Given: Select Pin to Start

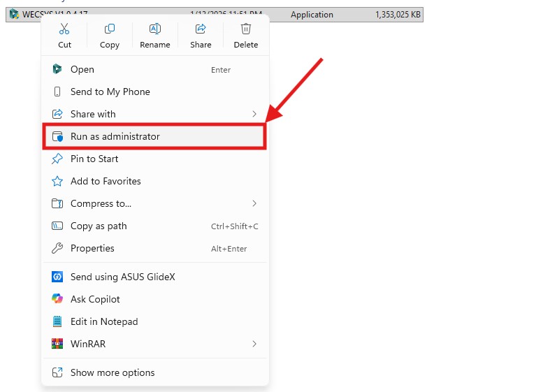Looking at the screenshot, I should 154,159.
